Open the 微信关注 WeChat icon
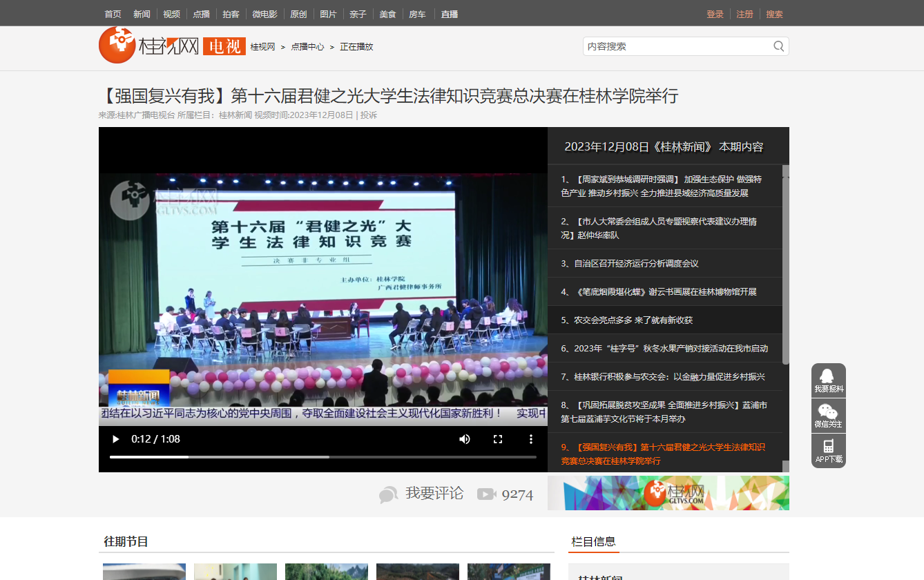Image resolution: width=924 pixels, height=580 pixels. click(828, 416)
